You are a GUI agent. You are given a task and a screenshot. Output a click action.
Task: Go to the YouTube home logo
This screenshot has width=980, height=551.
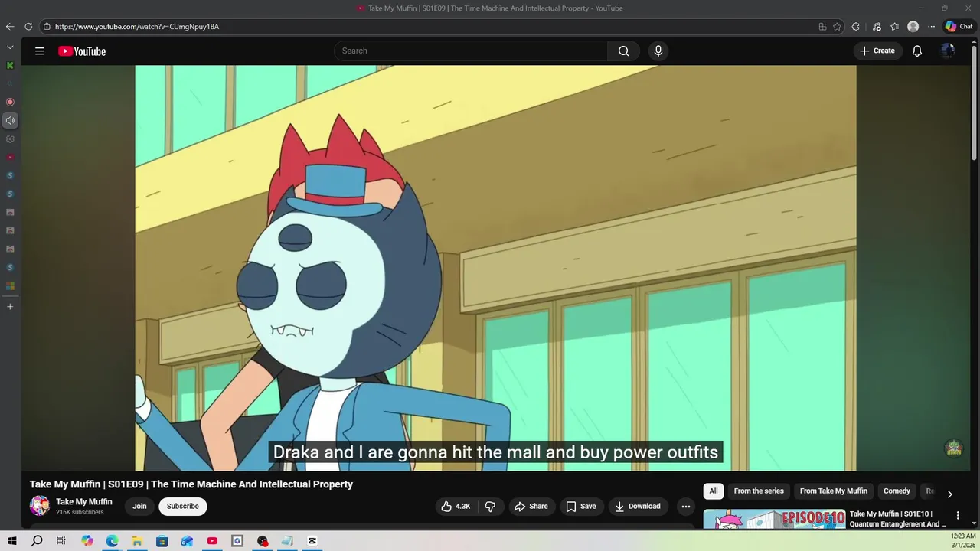tap(82, 51)
